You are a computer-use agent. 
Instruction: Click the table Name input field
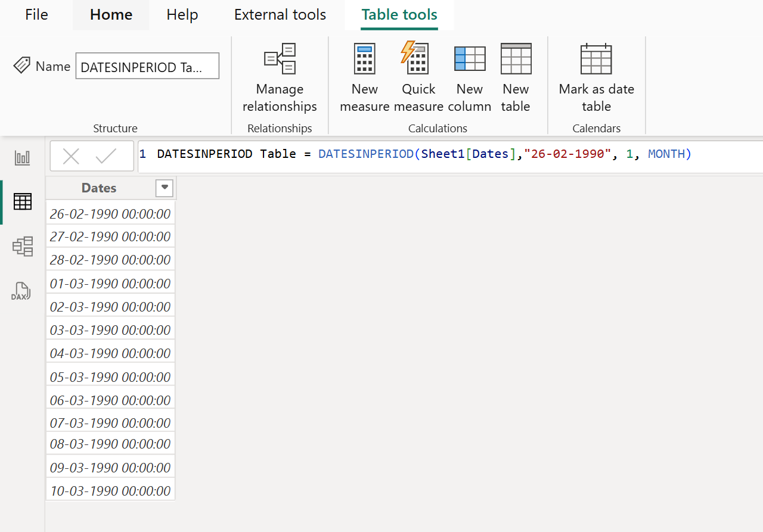coord(147,66)
